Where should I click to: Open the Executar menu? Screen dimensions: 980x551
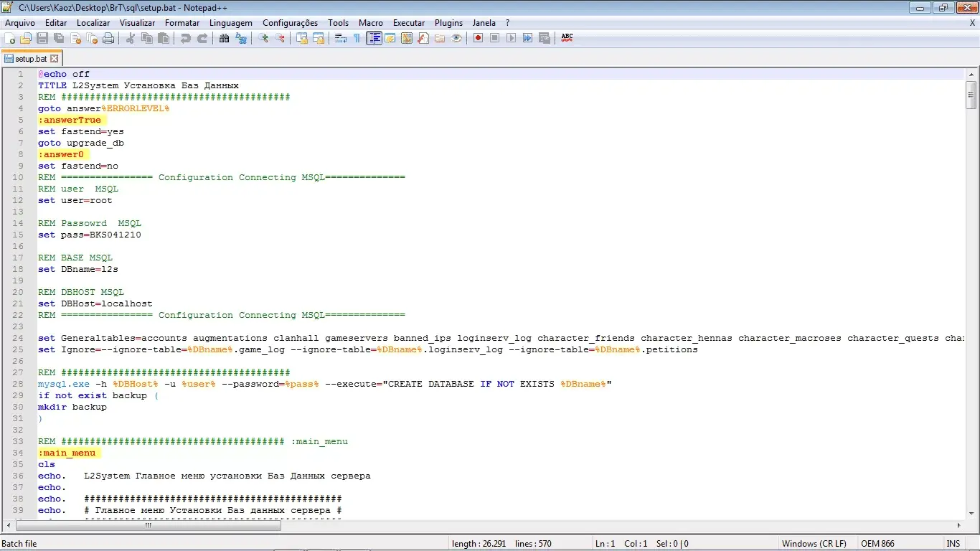click(409, 23)
